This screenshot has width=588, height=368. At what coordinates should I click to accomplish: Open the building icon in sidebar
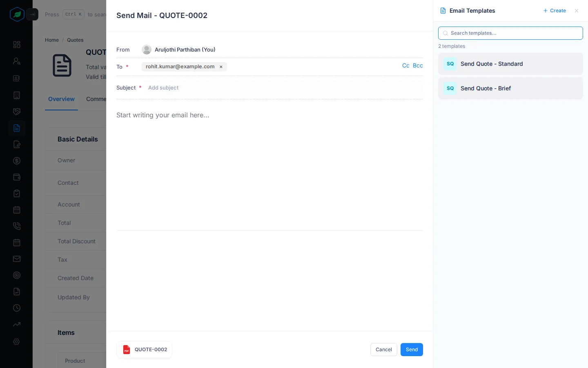coord(17,95)
